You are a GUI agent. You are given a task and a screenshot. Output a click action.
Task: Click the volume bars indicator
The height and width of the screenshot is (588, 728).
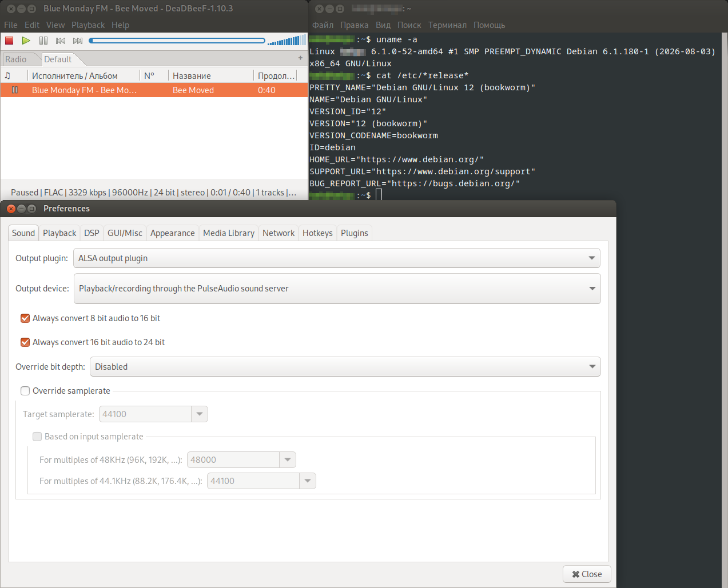(286, 41)
